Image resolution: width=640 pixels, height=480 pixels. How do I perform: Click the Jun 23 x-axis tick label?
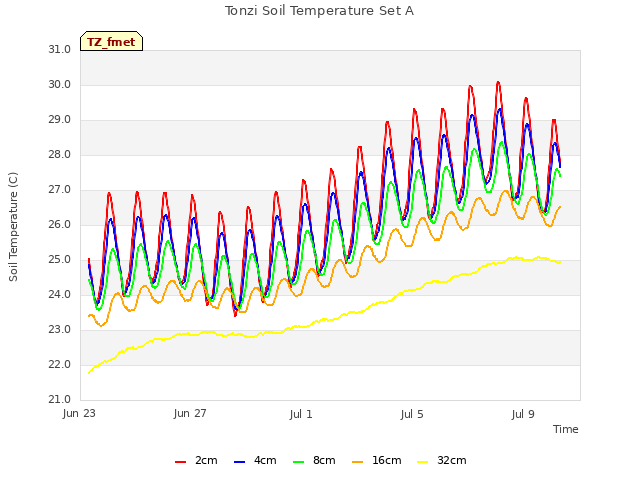tap(79, 414)
